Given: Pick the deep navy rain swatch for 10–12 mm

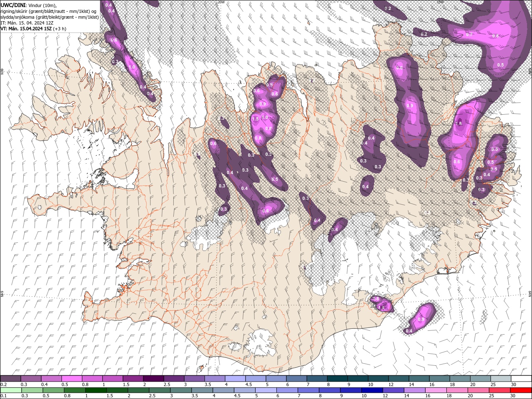Looking at the screenshot, I should 372,390.
